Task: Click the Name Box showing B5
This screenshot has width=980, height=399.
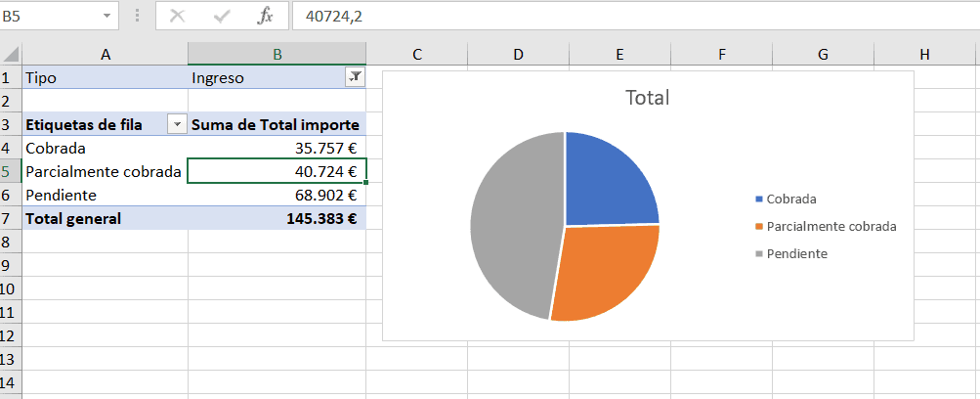Action: pyautogui.click(x=50, y=17)
